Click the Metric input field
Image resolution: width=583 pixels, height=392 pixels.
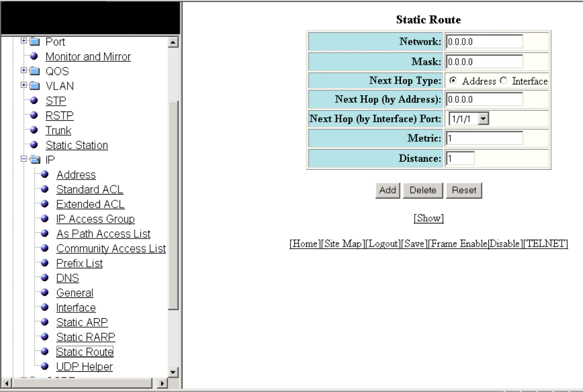484,138
